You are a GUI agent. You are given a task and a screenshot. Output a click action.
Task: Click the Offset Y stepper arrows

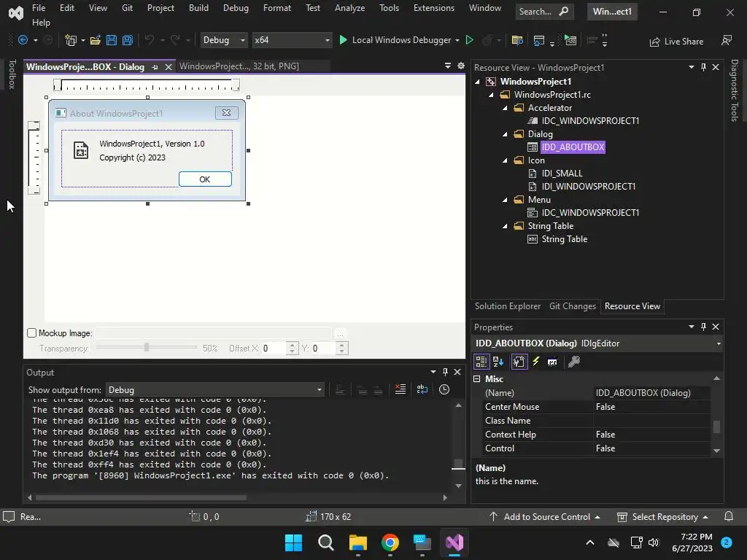(x=341, y=349)
